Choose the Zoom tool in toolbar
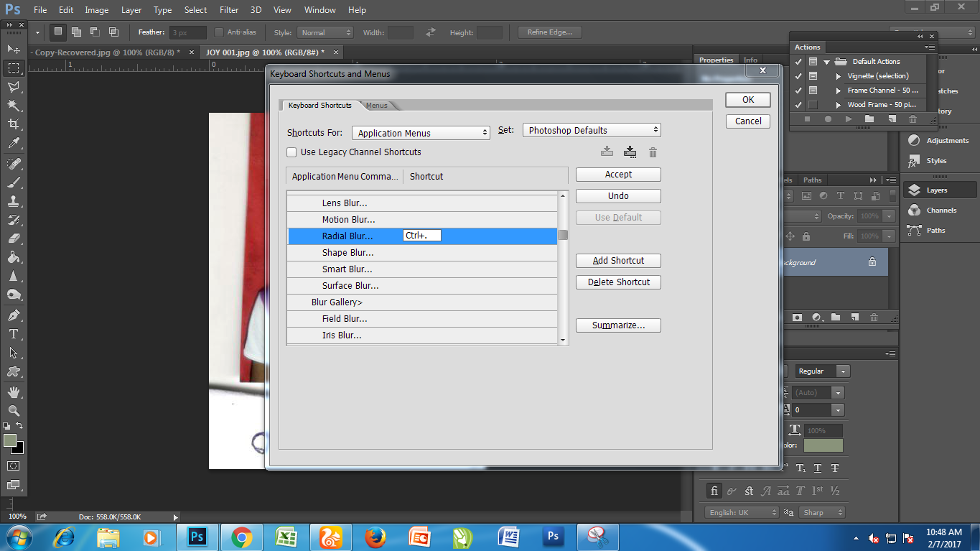Screen dimensions: 980x551 tap(14, 410)
